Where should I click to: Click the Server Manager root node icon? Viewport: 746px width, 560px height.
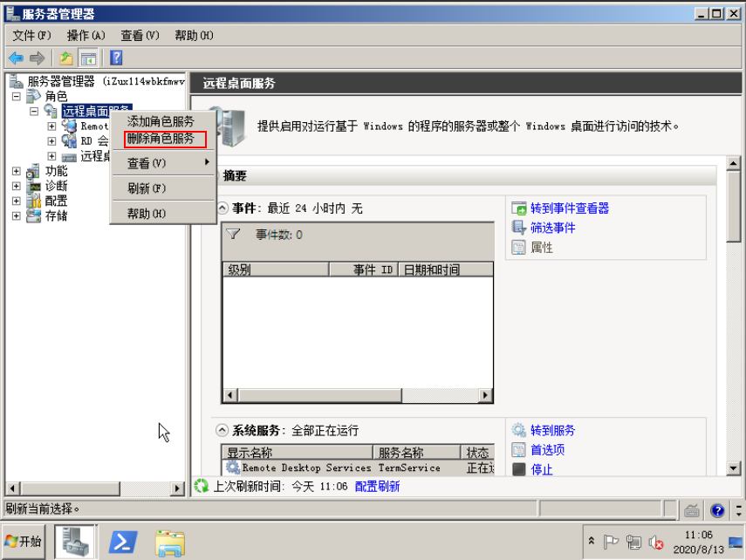(x=17, y=81)
